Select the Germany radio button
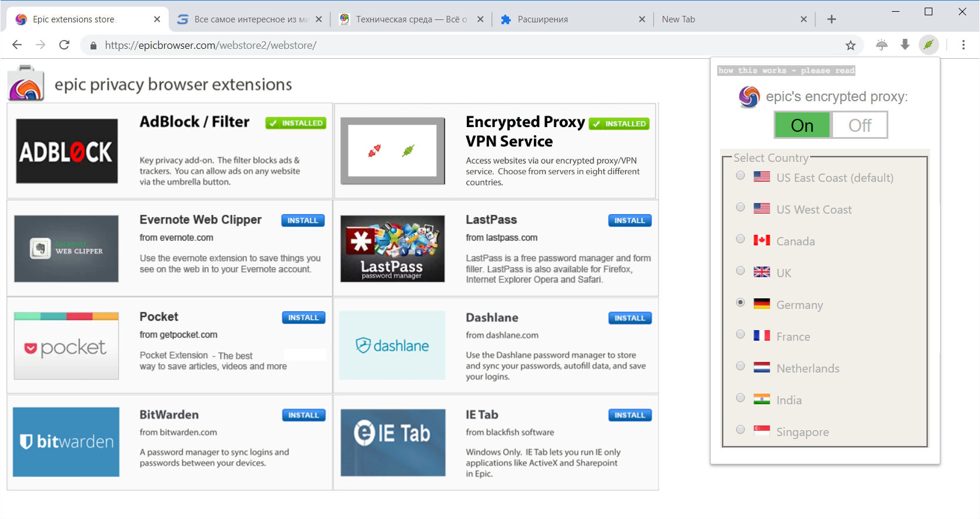The image size is (980, 519). 741,302
